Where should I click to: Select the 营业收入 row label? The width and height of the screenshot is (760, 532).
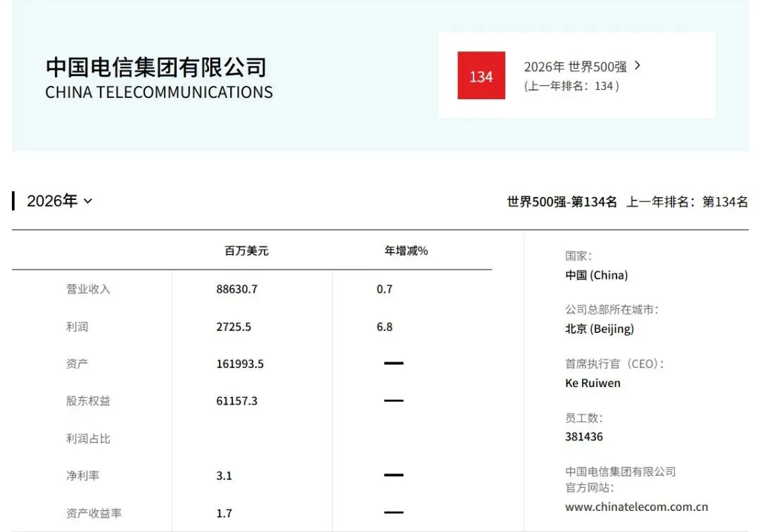88,289
